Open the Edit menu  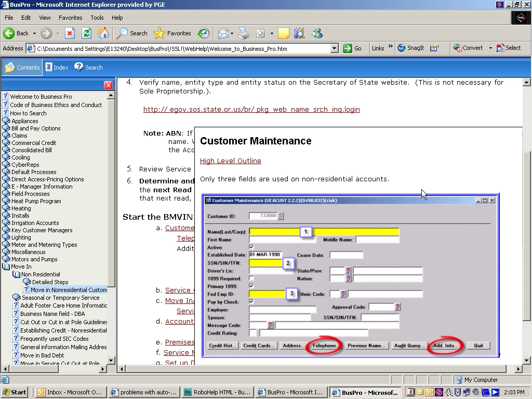(26, 18)
